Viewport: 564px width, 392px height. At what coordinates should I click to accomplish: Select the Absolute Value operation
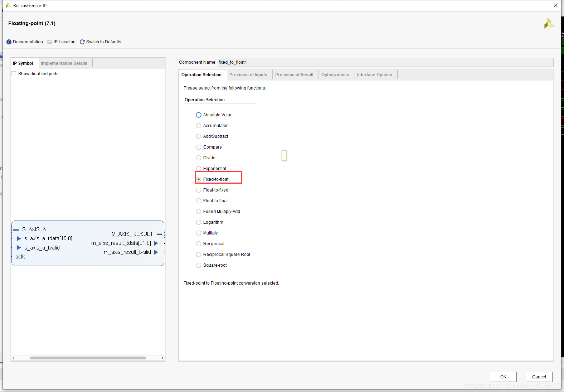click(x=199, y=115)
